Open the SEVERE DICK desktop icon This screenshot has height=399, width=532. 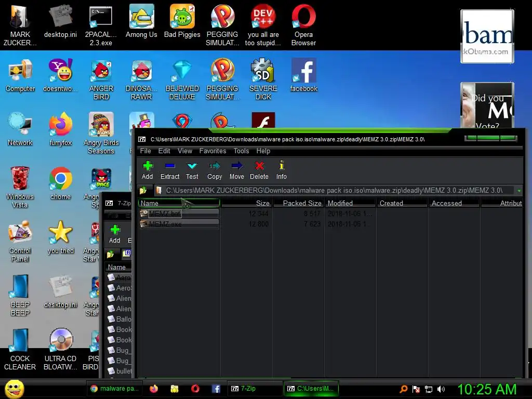(263, 79)
